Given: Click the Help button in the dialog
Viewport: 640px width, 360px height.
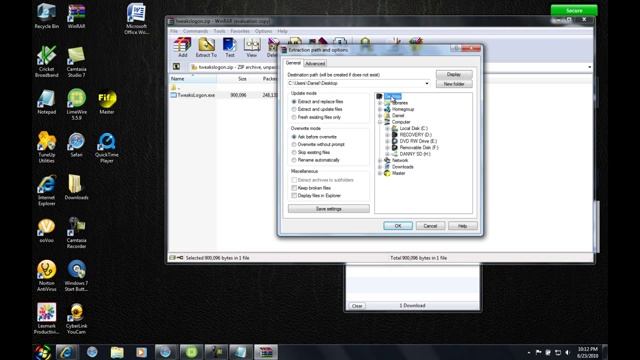Looking at the screenshot, I should click(x=462, y=226).
